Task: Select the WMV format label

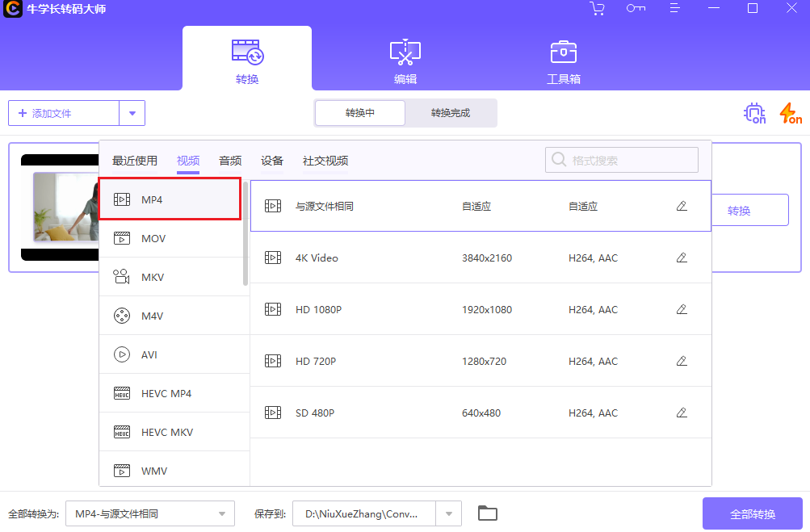Action: point(154,471)
